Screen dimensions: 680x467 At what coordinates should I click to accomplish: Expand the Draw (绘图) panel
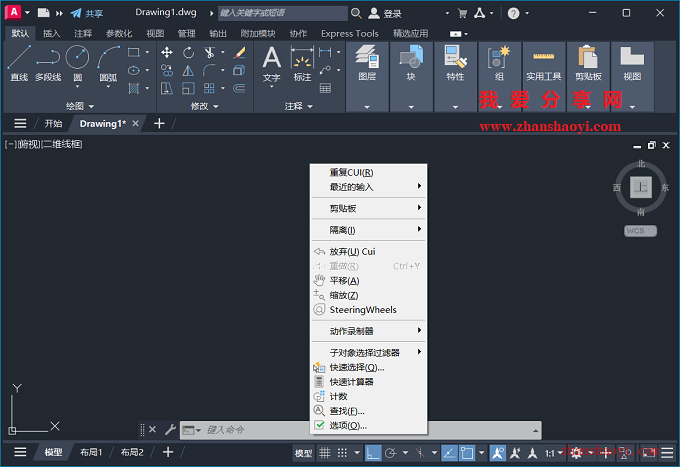click(x=79, y=106)
